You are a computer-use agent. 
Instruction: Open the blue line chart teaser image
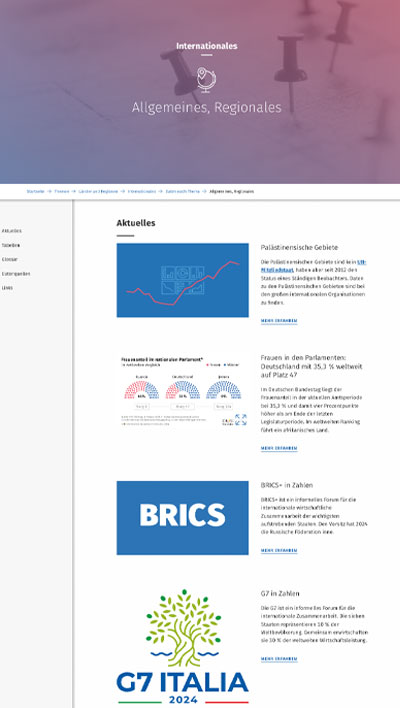182,280
